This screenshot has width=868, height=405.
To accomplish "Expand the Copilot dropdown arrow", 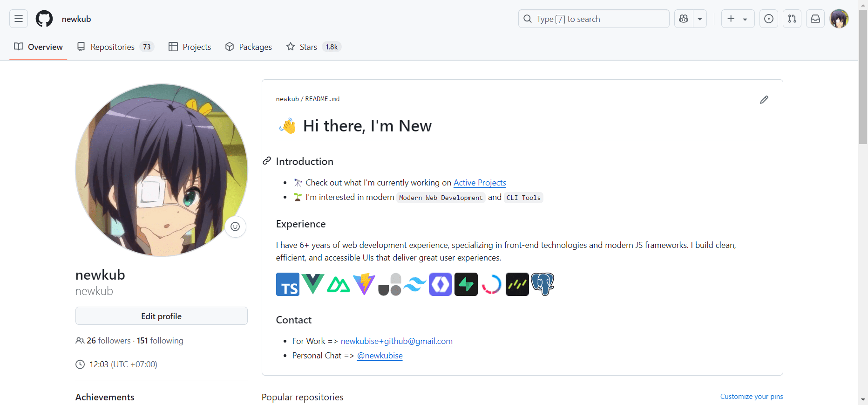I will click(x=700, y=19).
